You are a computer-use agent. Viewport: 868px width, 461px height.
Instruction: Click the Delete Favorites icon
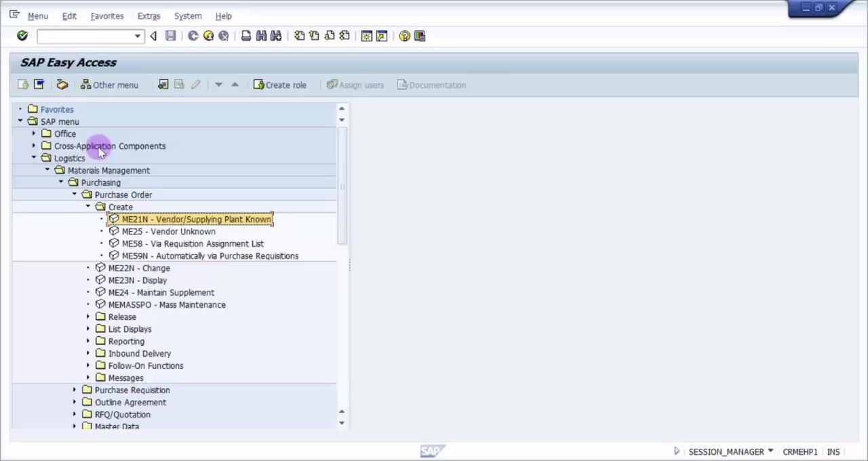click(x=179, y=85)
